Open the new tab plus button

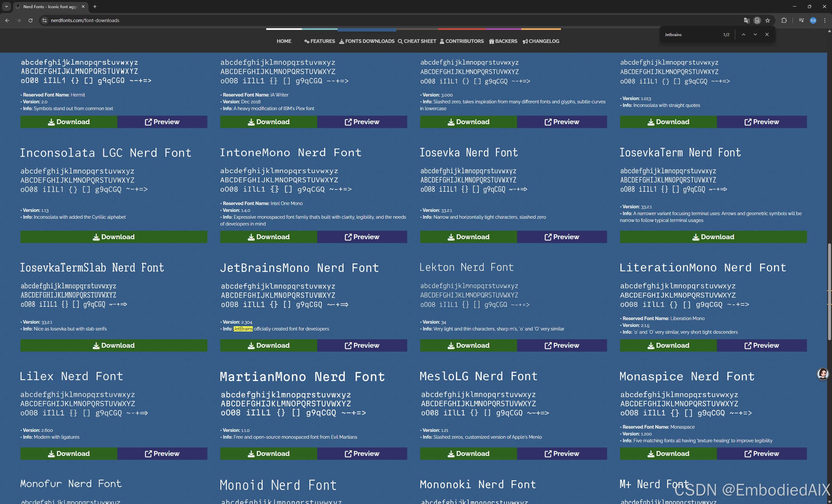point(95,6)
